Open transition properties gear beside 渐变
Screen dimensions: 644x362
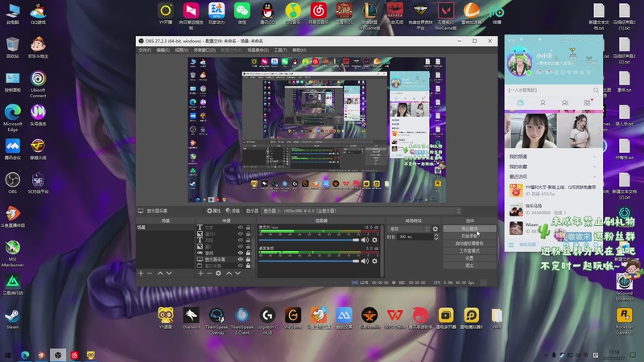436,229
